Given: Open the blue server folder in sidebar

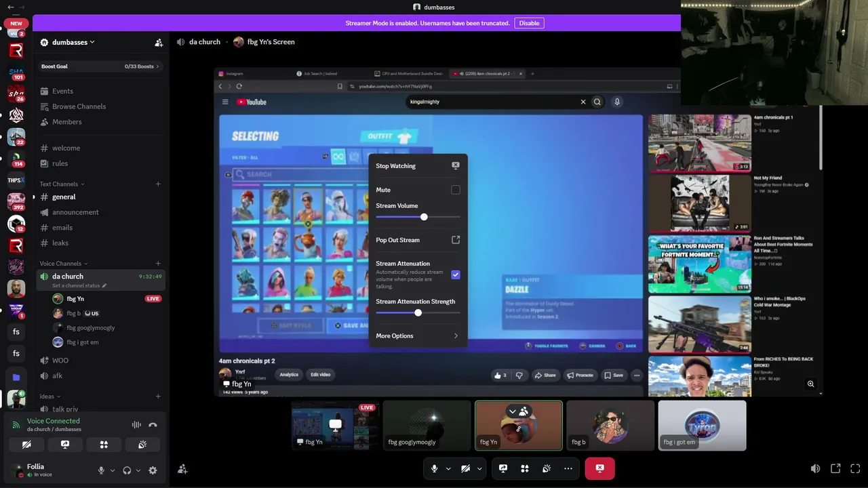Looking at the screenshot, I should [x=16, y=377].
